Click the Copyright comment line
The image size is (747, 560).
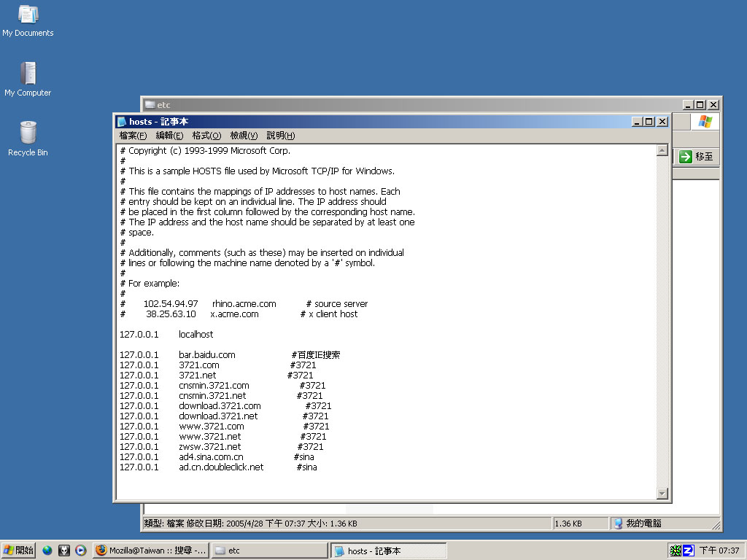pos(205,150)
